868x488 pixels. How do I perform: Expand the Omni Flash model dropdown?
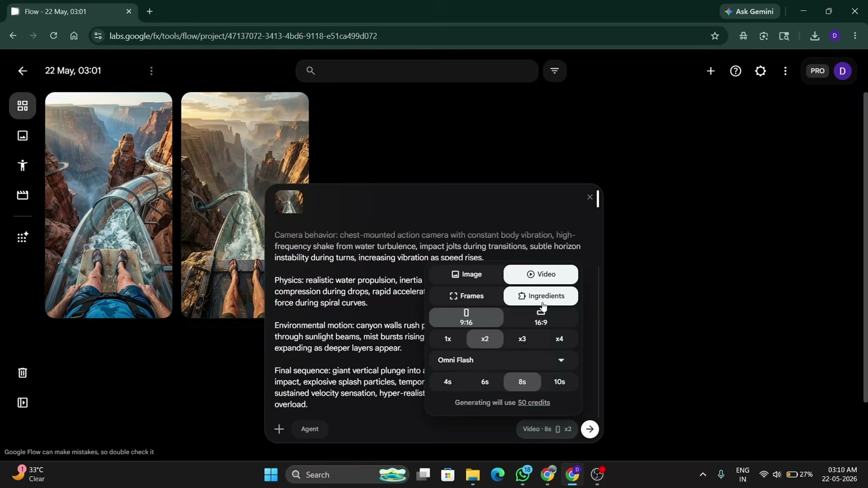click(x=504, y=360)
